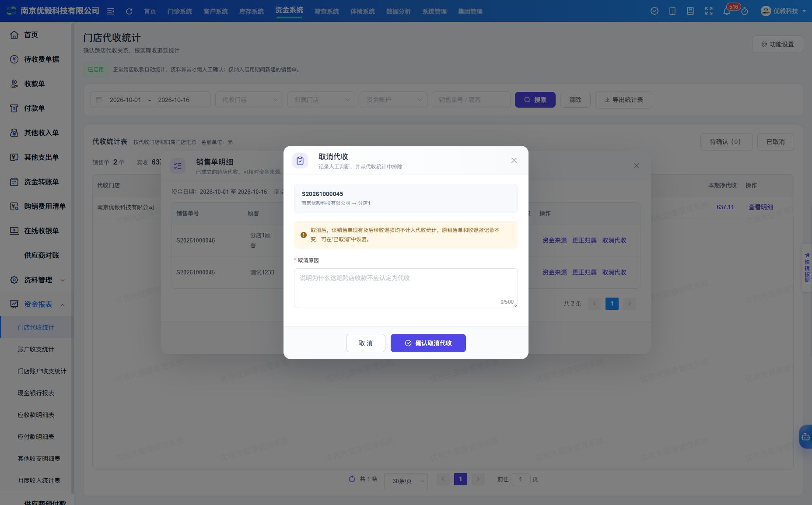Click 资金来源 link for S20261000046

coord(554,240)
